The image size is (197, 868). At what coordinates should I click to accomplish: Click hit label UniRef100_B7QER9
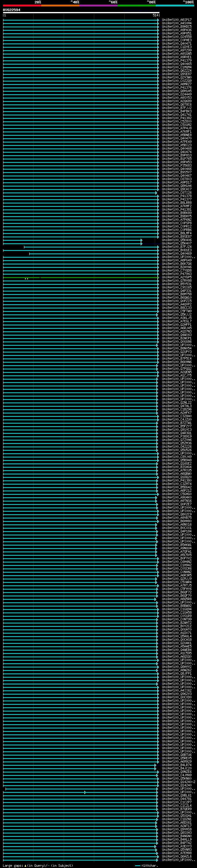coord(176,809)
